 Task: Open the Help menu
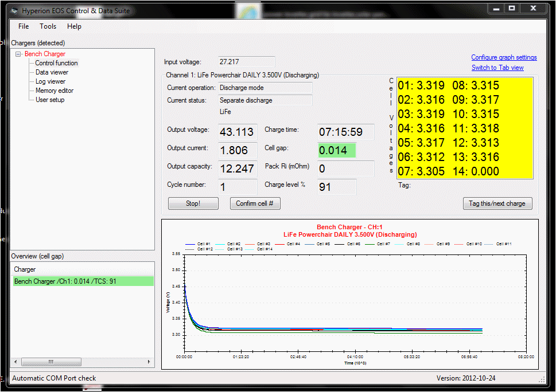[74, 26]
